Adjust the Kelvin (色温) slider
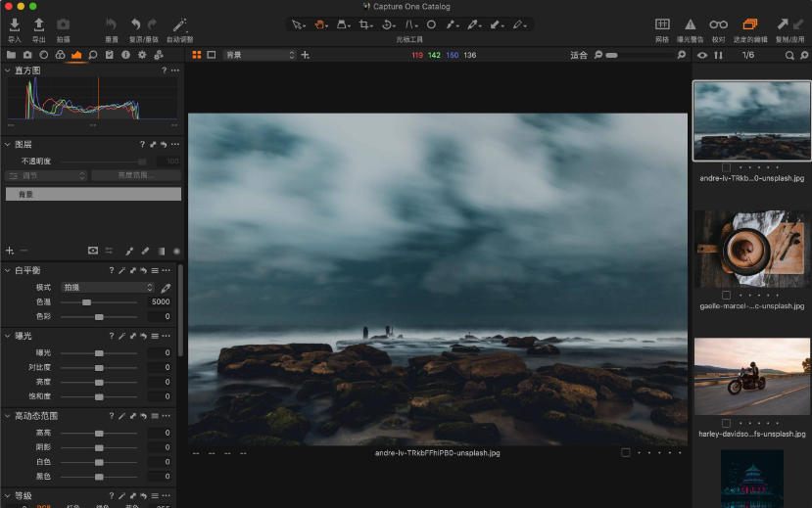This screenshot has width=812, height=508. (x=99, y=302)
